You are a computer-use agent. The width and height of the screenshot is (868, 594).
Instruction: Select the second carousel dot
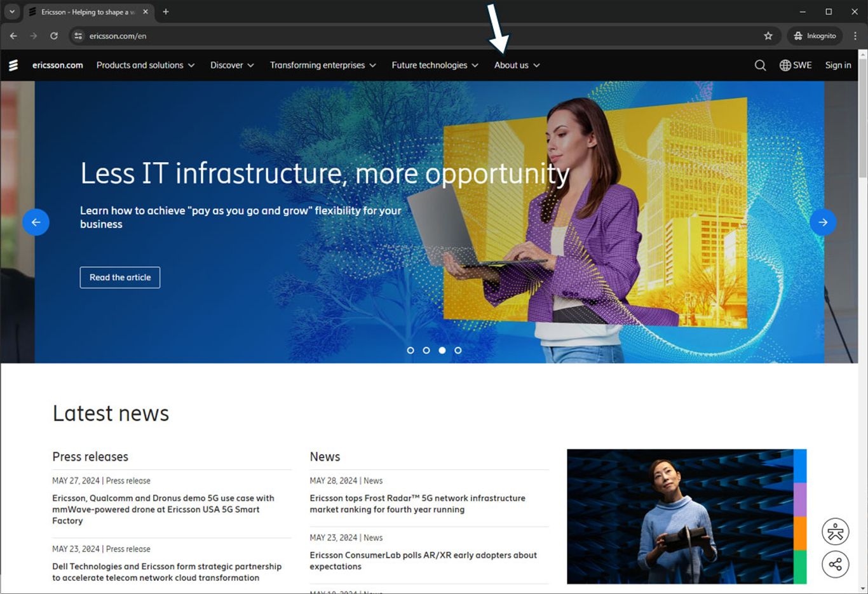tap(426, 350)
